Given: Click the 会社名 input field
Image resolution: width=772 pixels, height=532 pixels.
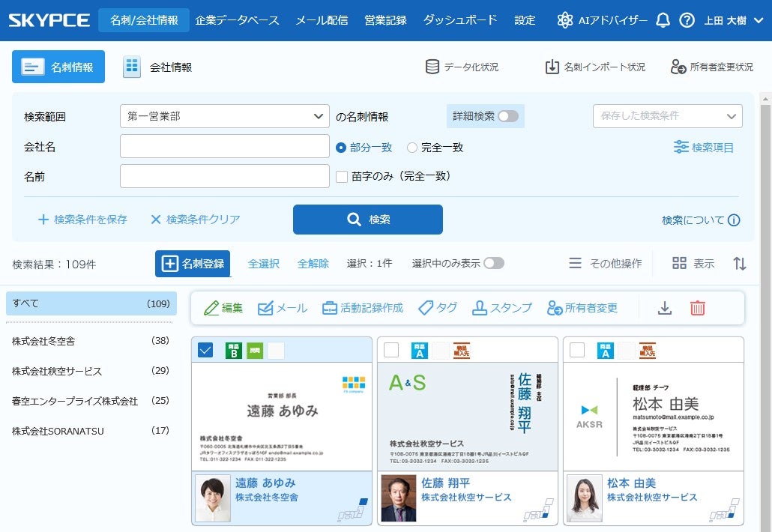Looking at the screenshot, I should 224,147.
